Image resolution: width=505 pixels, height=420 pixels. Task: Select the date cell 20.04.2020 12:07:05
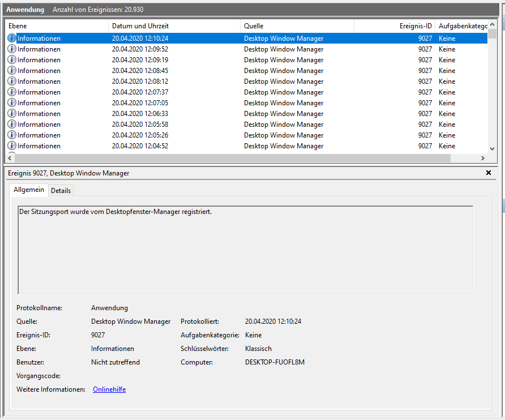pyautogui.click(x=140, y=103)
